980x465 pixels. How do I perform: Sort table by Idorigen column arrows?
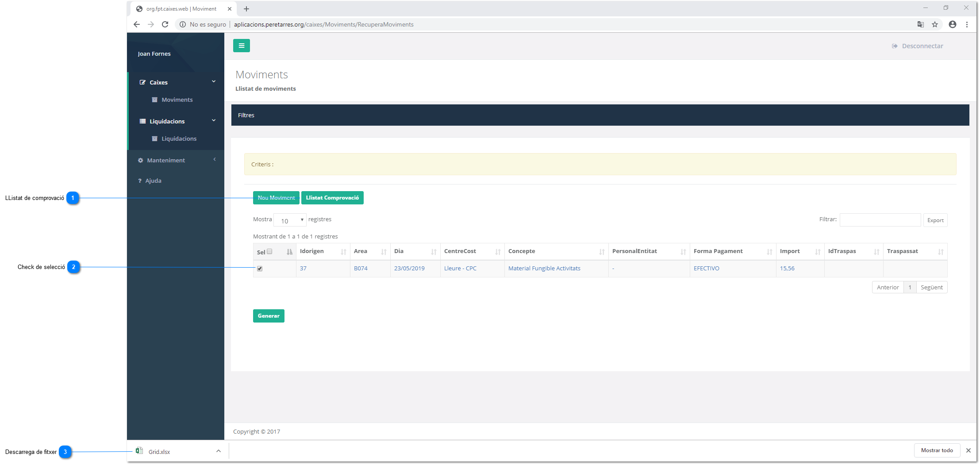tap(343, 252)
